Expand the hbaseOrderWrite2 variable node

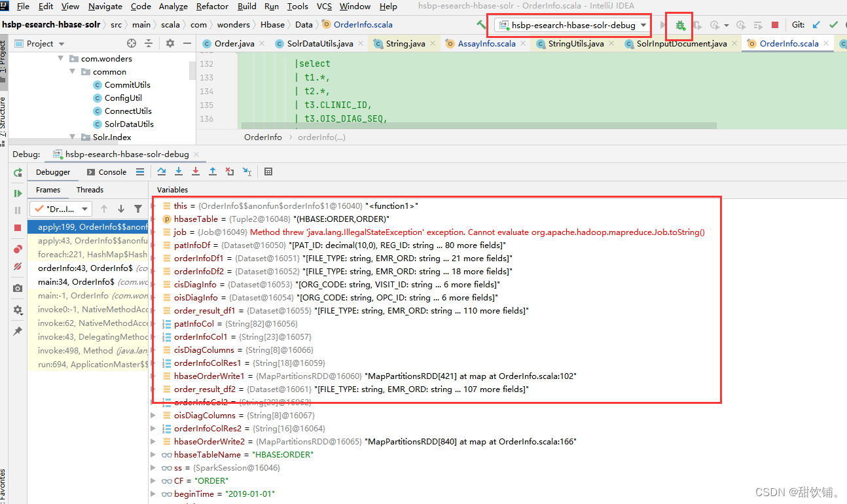click(x=154, y=441)
